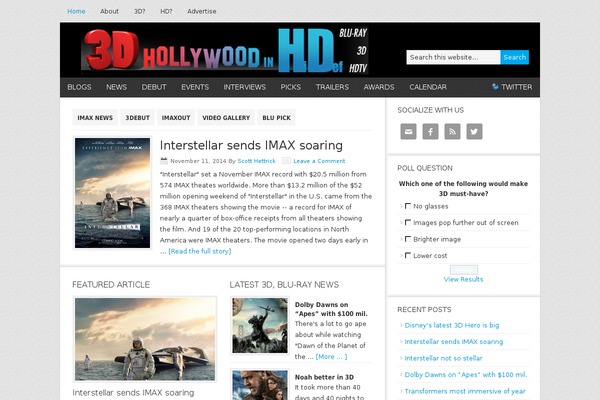Image resolution: width=600 pixels, height=400 pixels.
Task: Open the Twitter social icon in sidebar
Action: (x=474, y=132)
